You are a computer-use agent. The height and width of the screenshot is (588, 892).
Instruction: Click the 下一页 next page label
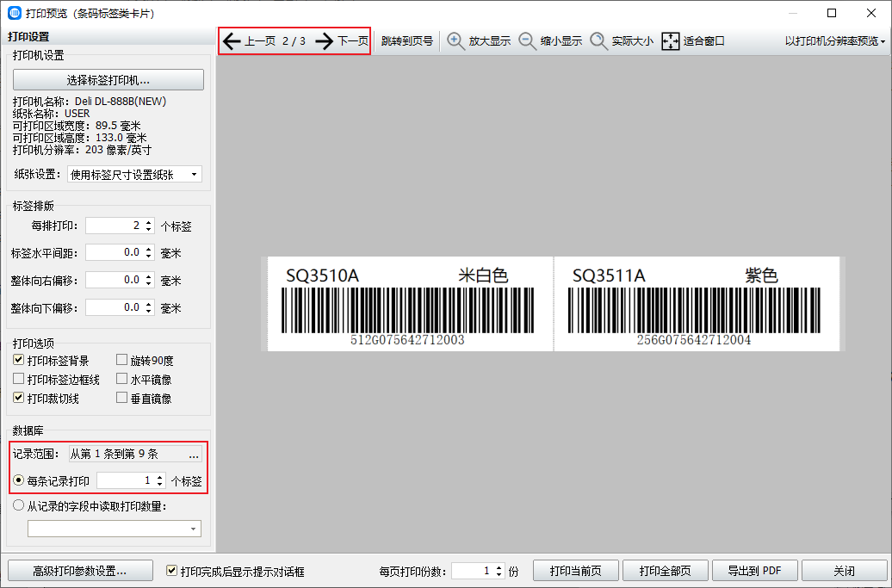point(353,41)
